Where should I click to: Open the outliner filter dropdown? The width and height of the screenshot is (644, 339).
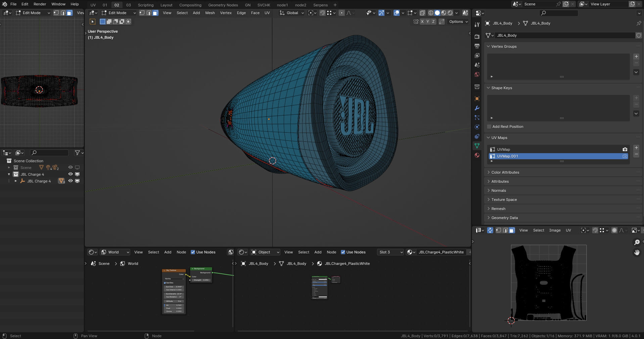[79, 153]
